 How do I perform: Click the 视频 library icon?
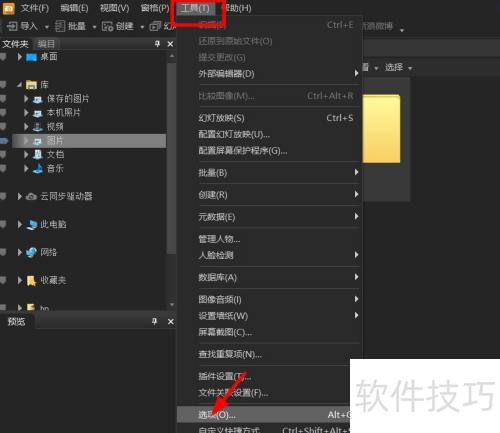pos(38,127)
